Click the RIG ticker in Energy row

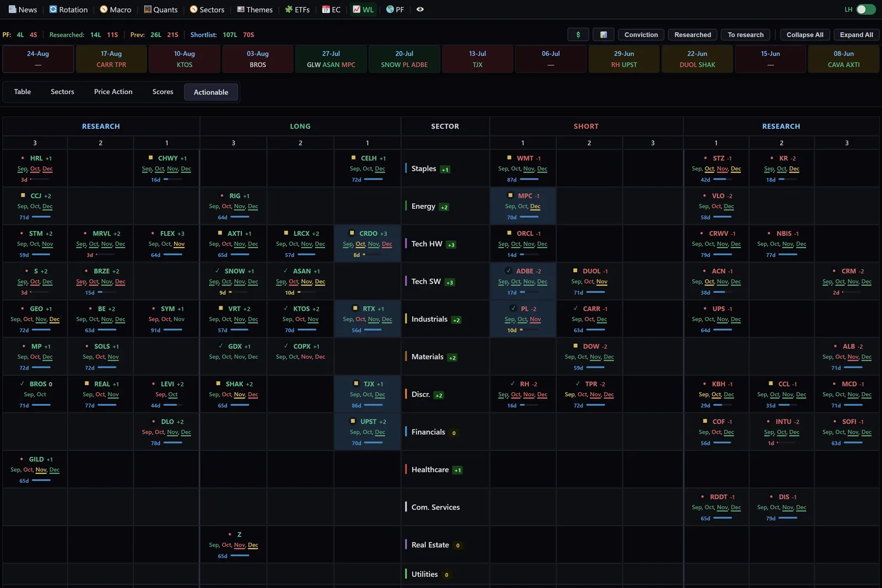(x=235, y=196)
